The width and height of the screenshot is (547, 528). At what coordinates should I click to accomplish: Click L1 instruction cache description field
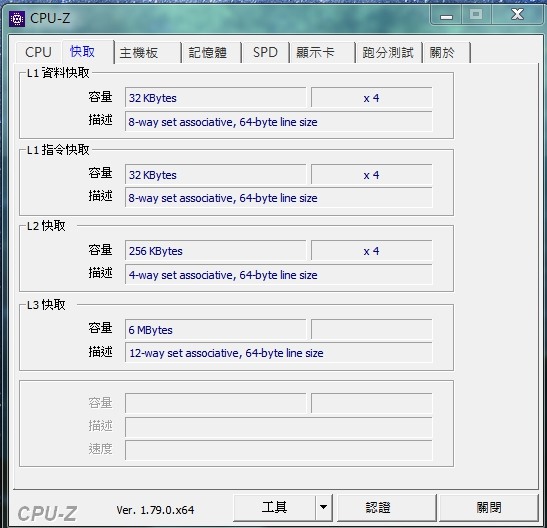point(278,198)
